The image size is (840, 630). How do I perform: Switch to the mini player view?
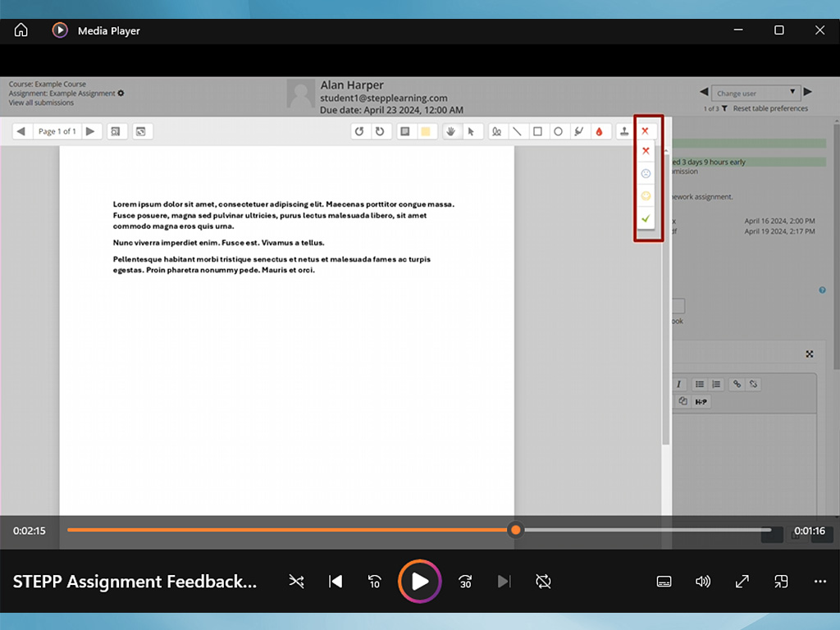(781, 582)
